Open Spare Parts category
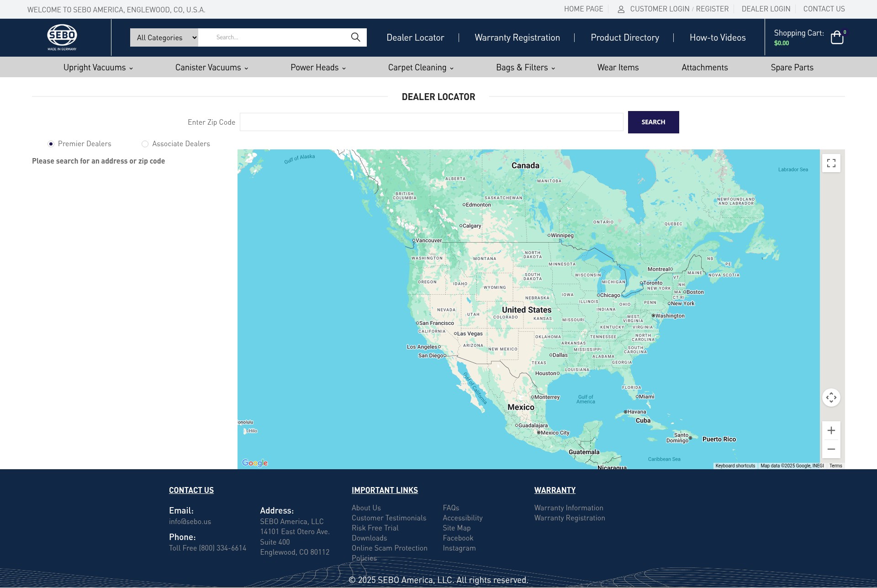The height and width of the screenshot is (588, 877). pyautogui.click(x=792, y=68)
